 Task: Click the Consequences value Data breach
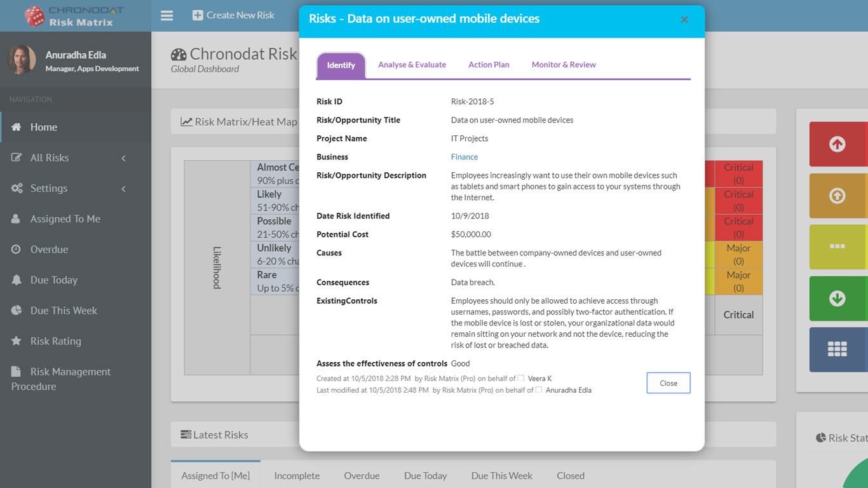pyautogui.click(x=473, y=283)
